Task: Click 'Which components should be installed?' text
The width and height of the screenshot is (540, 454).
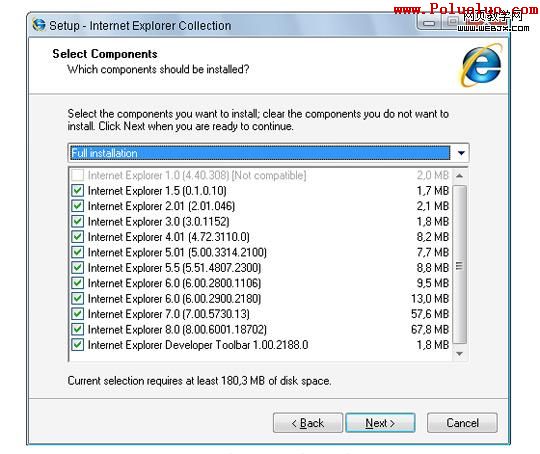Action: tap(158, 69)
